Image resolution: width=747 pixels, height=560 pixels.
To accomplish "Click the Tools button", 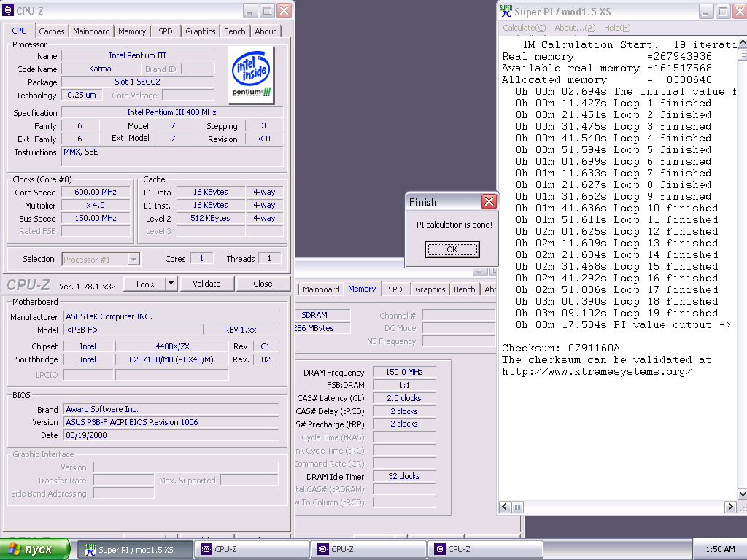I will 144,284.
